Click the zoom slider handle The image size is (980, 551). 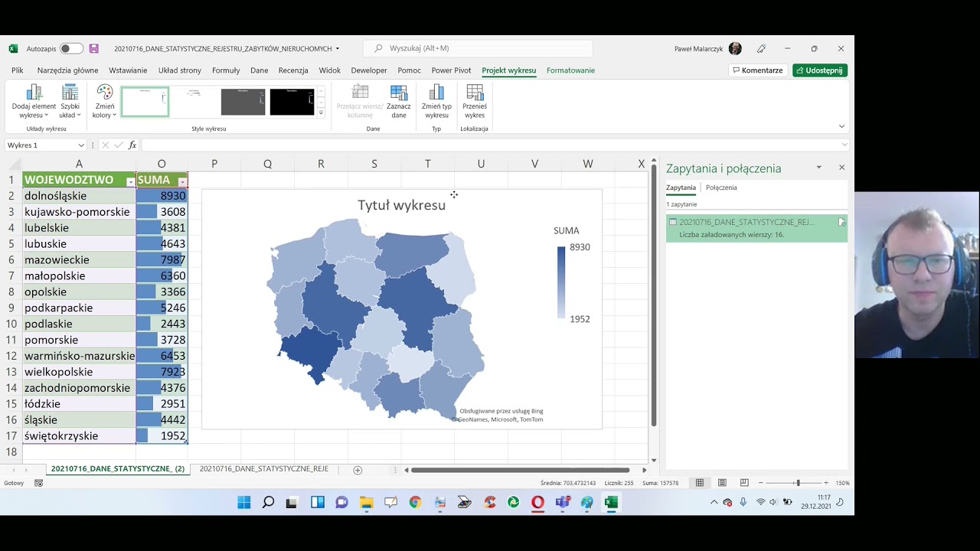[798, 483]
